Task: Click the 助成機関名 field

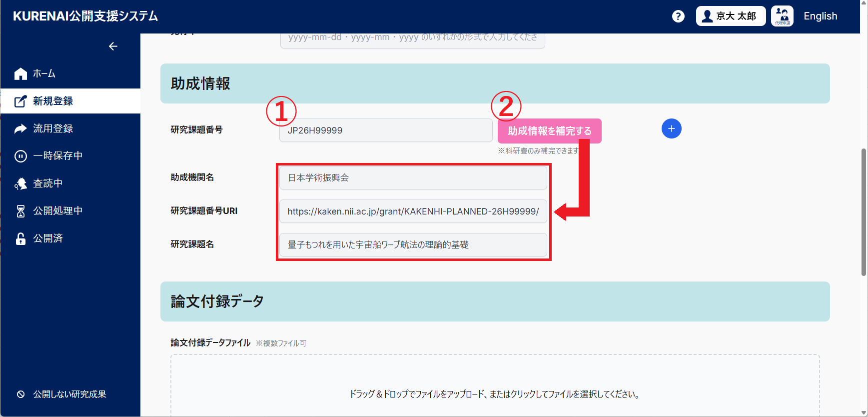Action: (x=413, y=177)
